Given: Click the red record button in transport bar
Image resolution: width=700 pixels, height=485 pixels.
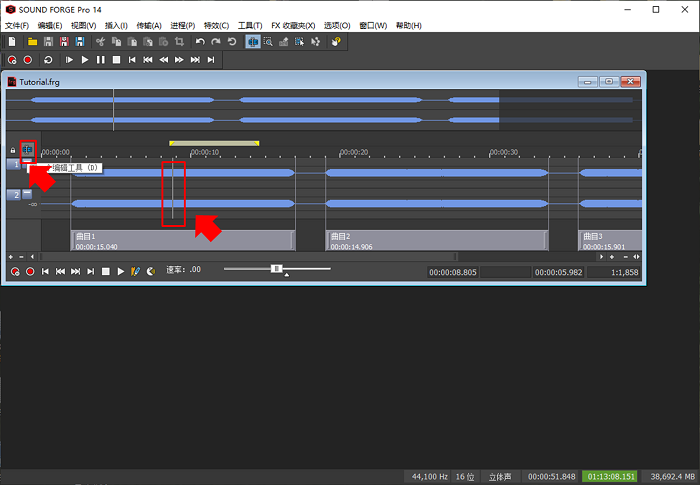Looking at the screenshot, I should [x=27, y=60].
